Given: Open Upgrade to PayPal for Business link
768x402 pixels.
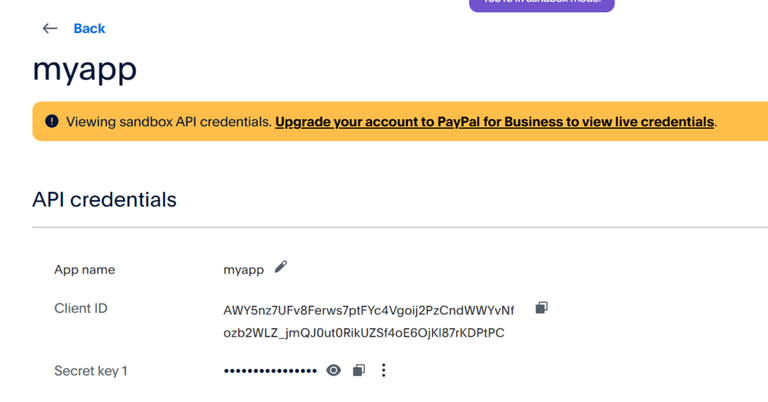Looking at the screenshot, I should [494, 122].
